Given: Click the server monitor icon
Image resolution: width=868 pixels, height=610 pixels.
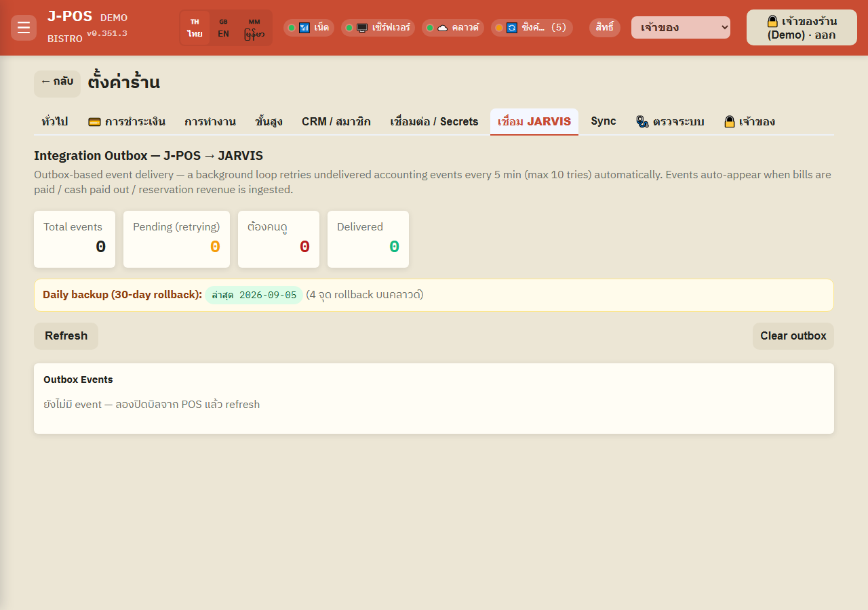Looking at the screenshot, I should tap(362, 28).
